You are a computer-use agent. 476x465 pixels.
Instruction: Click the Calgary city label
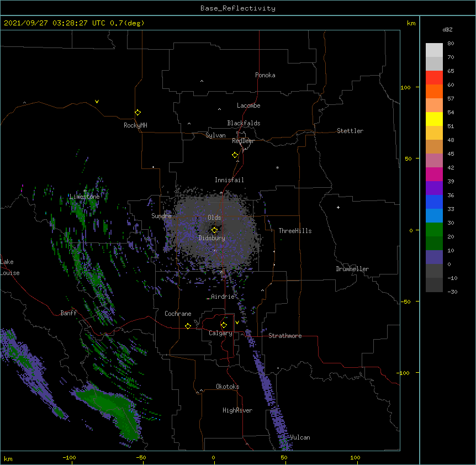coord(221,333)
